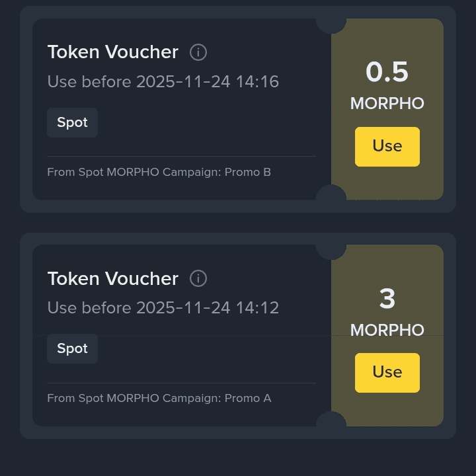This screenshot has width=476, height=476.
Task: Click info icon on 3 MORPHO voucher
Action: pos(198,278)
